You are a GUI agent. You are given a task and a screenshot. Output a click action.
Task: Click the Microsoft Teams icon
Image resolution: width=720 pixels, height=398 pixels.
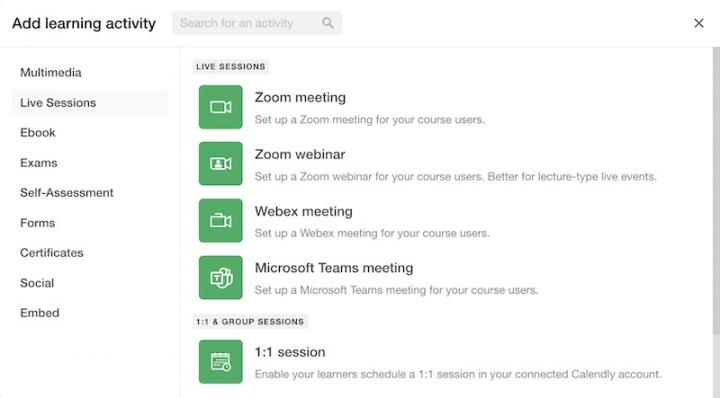tap(220, 277)
